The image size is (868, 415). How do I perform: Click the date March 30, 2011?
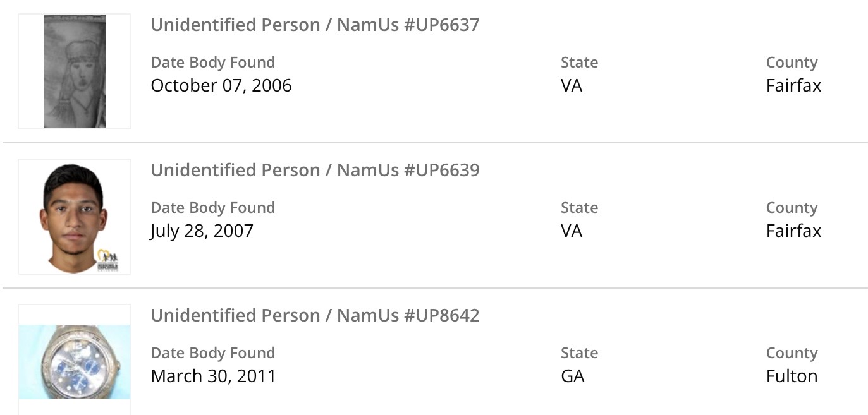click(213, 376)
